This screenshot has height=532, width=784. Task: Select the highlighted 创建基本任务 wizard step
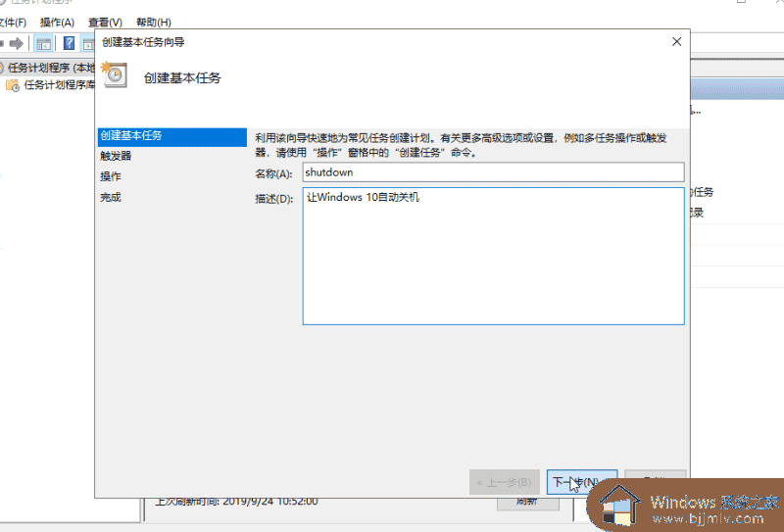pos(172,136)
